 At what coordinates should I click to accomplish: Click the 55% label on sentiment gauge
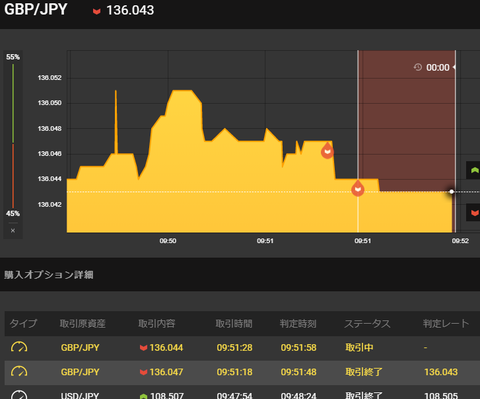tap(13, 57)
